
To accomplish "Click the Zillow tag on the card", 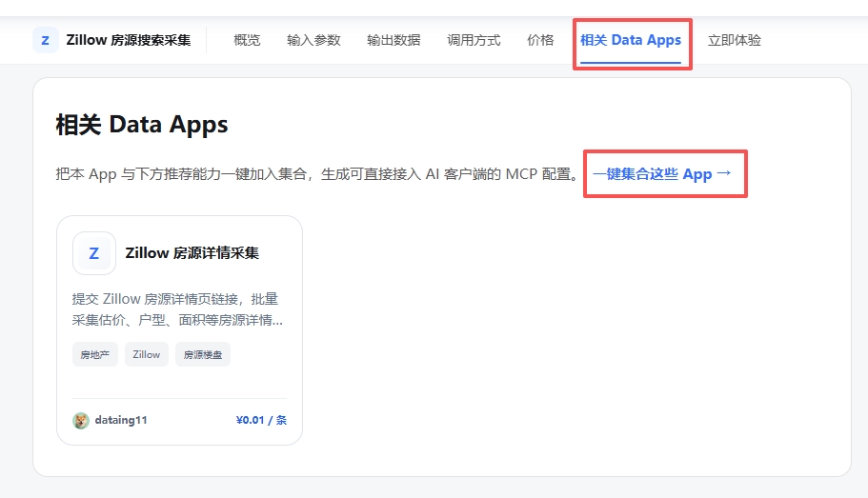I will tap(146, 354).
